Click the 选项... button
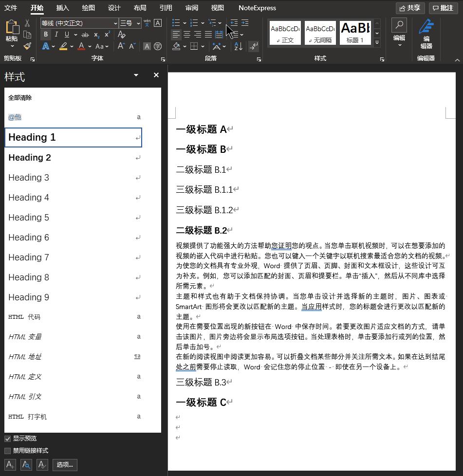The height and width of the screenshot is (476, 463). (x=65, y=464)
